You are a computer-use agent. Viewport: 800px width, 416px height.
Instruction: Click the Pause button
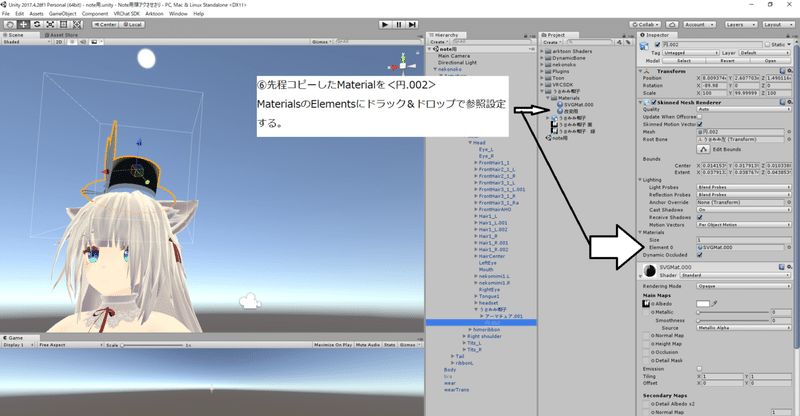click(x=398, y=25)
